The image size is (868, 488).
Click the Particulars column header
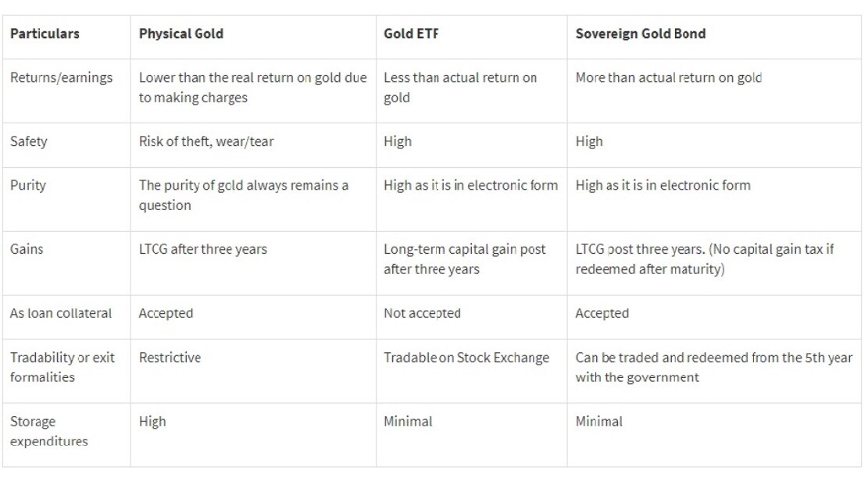[x=45, y=34]
